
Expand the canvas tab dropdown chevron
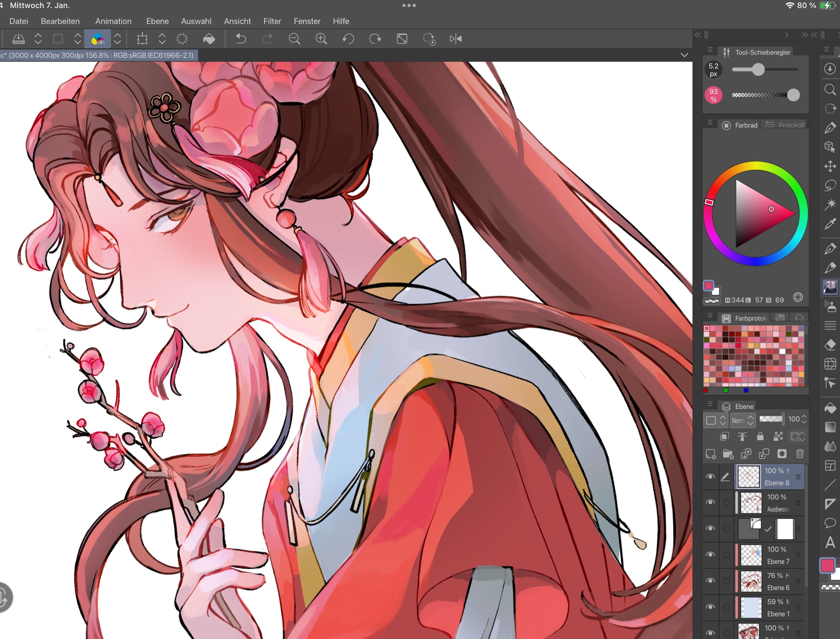point(684,55)
